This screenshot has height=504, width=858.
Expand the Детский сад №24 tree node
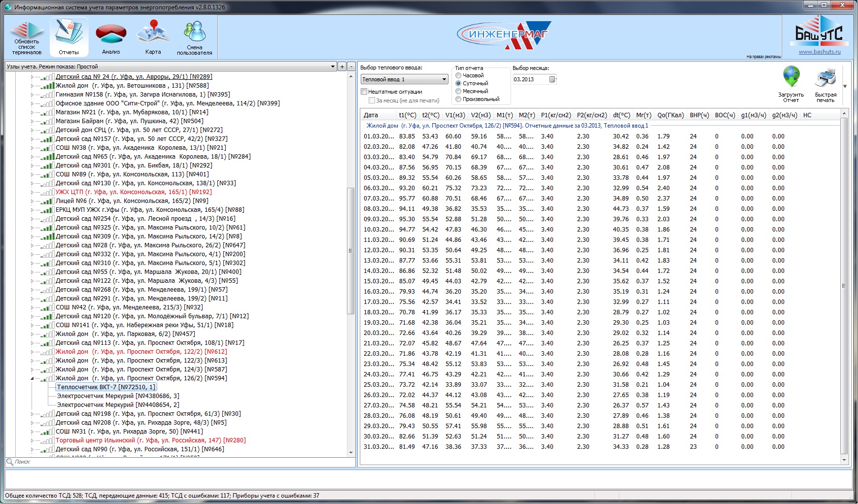(33, 77)
